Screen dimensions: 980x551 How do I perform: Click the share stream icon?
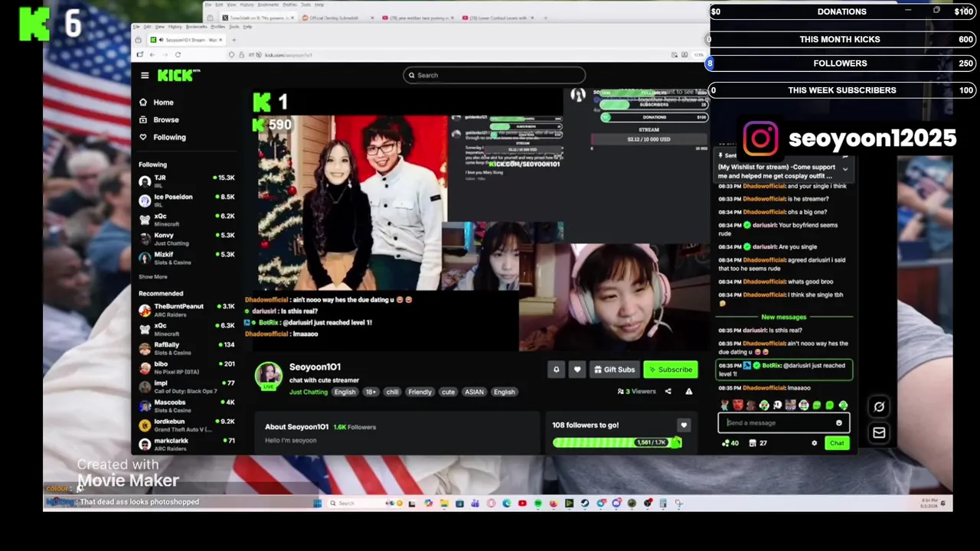click(668, 392)
